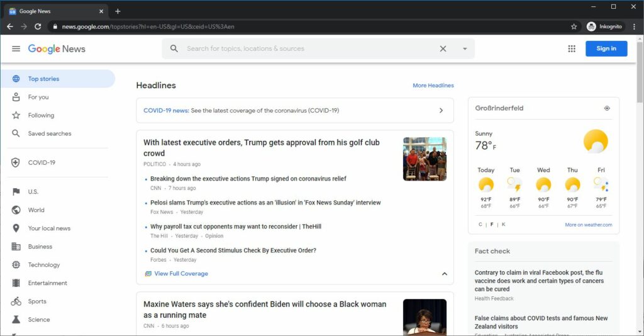Click the browser back arrow
Viewport: 644px width, 336px height.
coord(10,26)
